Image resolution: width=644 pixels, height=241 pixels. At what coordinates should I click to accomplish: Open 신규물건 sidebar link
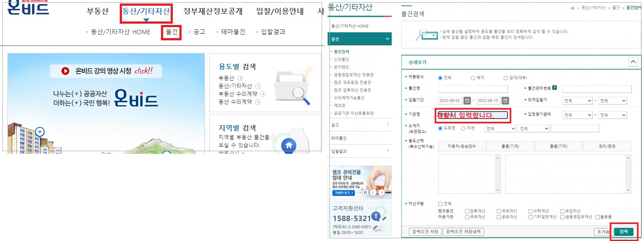coord(341,59)
